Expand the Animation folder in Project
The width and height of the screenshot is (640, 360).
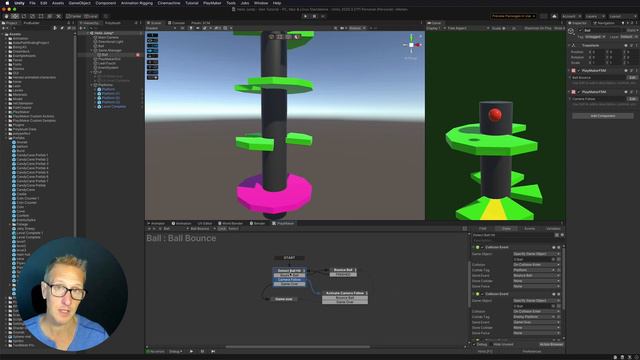click(x=6, y=39)
